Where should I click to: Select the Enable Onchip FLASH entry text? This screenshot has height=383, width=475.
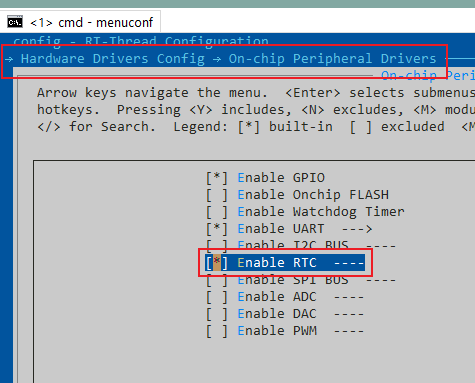313,195
